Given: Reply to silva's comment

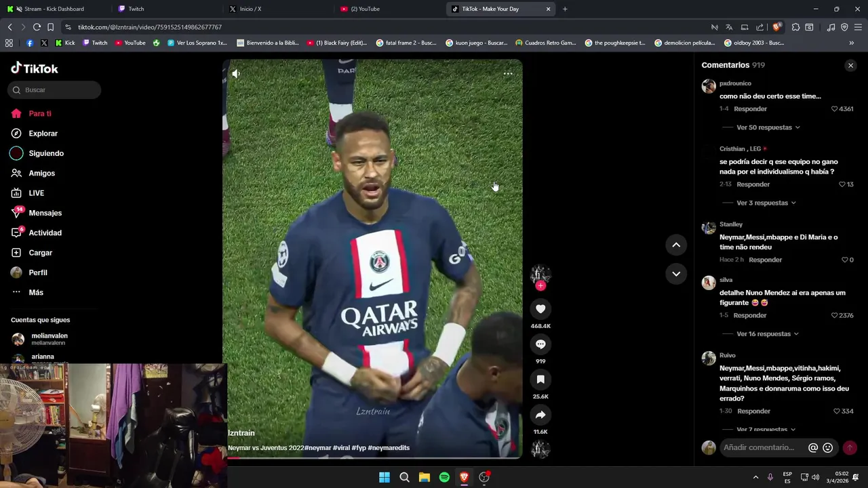Looking at the screenshot, I should 750,316.
